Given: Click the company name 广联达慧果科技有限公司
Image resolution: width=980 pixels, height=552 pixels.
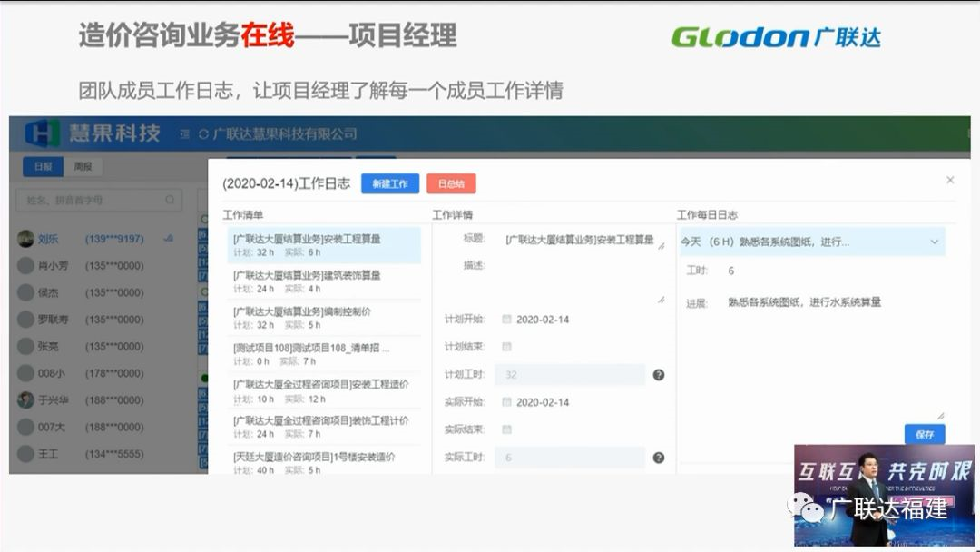Looking at the screenshot, I should (x=285, y=133).
